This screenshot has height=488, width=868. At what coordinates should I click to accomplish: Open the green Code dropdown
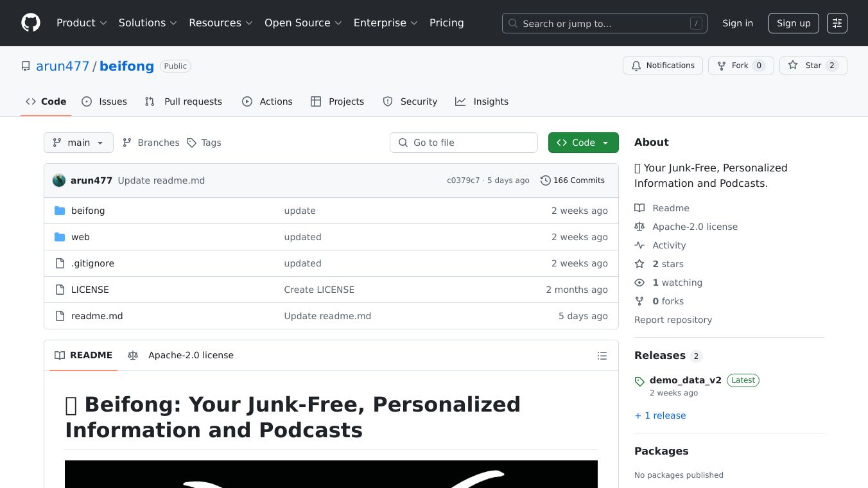click(x=583, y=143)
